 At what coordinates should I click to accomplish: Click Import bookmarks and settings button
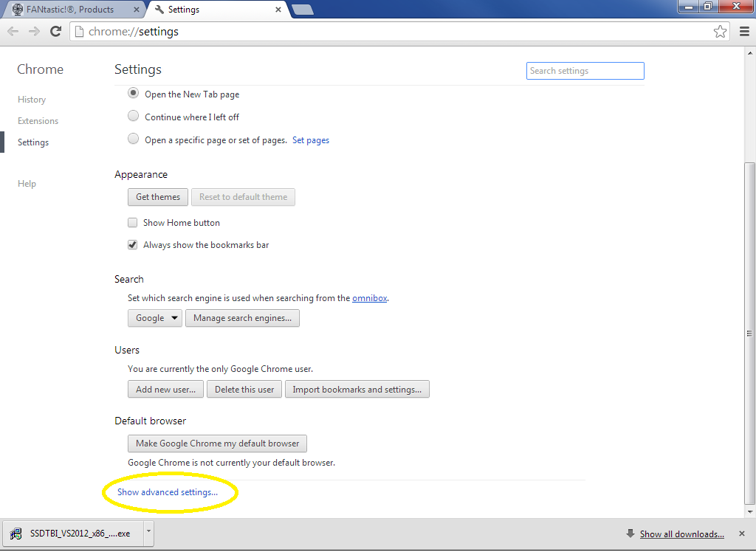tap(357, 390)
